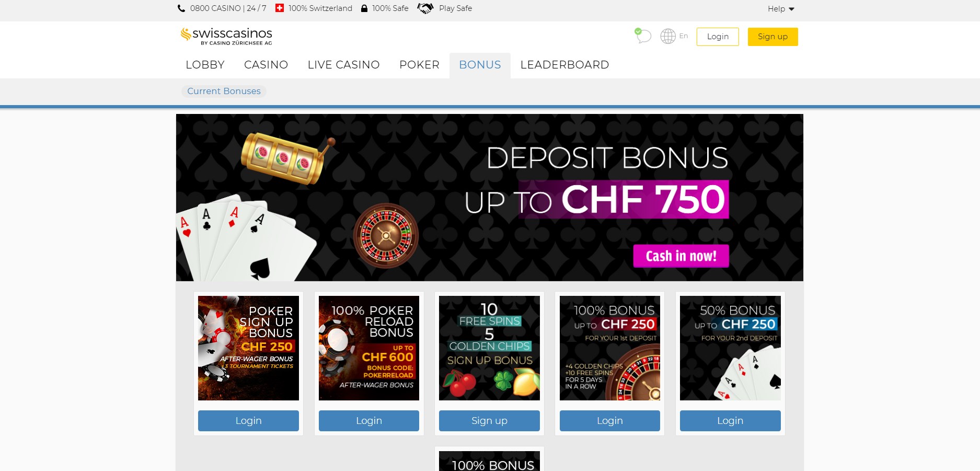Expand the Help dropdown
980x471 pixels.
pyautogui.click(x=781, y=9)
